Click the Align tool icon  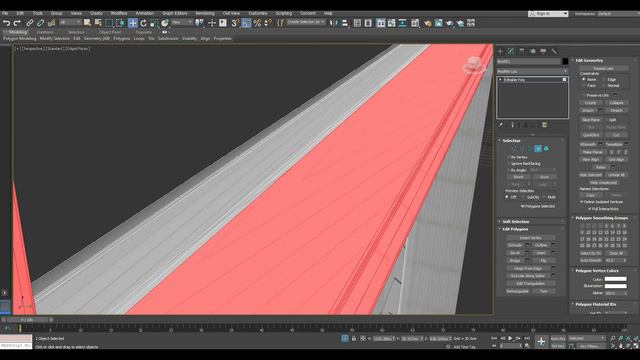(345, 23)
